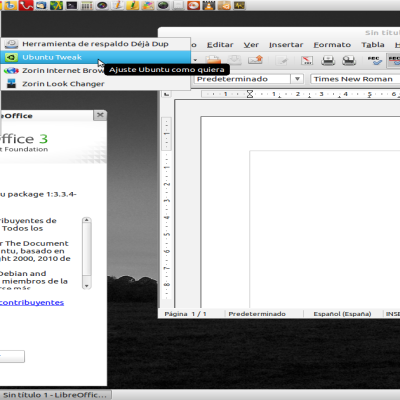400x400 pixels.
Task: Export directly as PDF icon
Action: [x=307, y=60]
